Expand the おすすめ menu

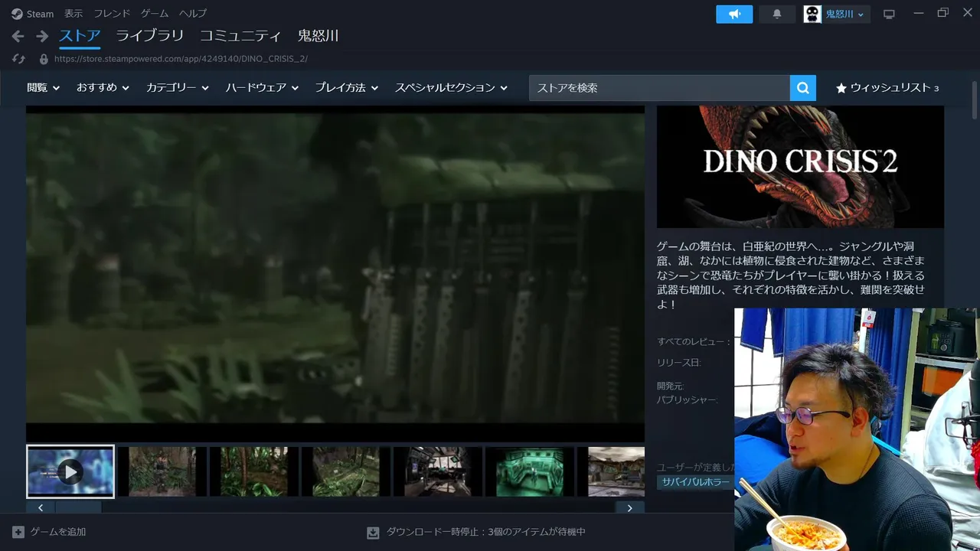coord(103,88)
